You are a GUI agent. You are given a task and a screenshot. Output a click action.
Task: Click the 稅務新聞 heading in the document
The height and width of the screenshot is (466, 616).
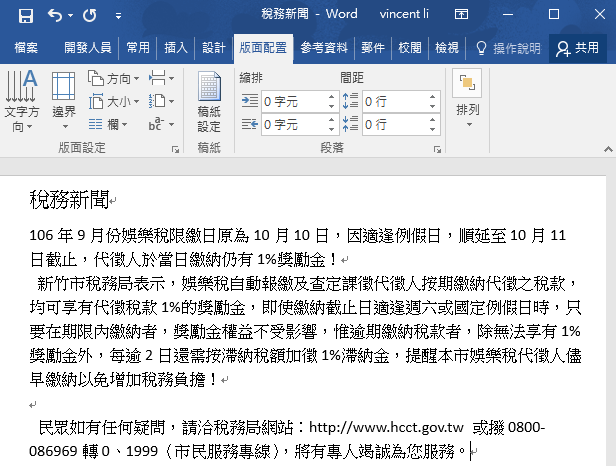[x=70, y=200]
